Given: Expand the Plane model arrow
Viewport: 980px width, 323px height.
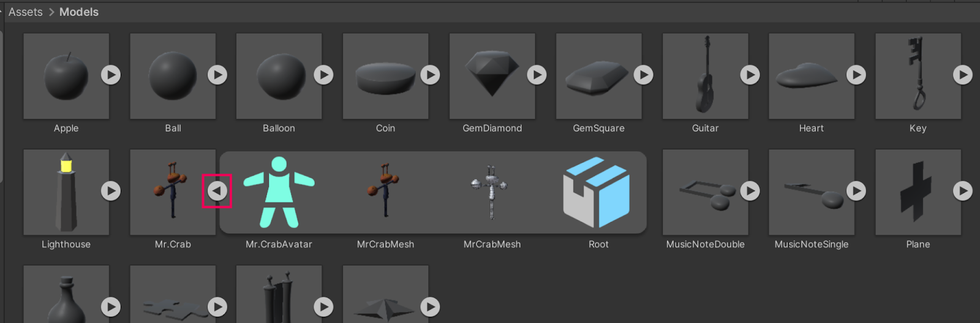Looking at the screenshot, I should (x=962, y=191).
